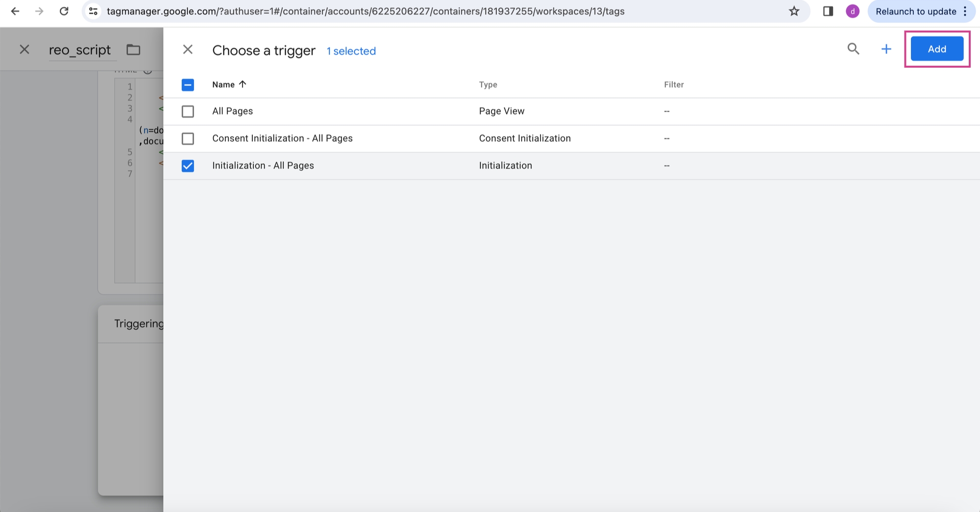Uncheck Initialization - All Pages checkbox

(188, 166)
